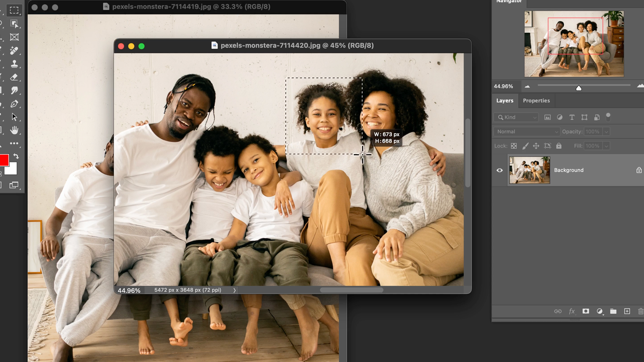This screenshot has height=362, width=644.
Task: Select the Pen tool
Action: pos(14,104)
